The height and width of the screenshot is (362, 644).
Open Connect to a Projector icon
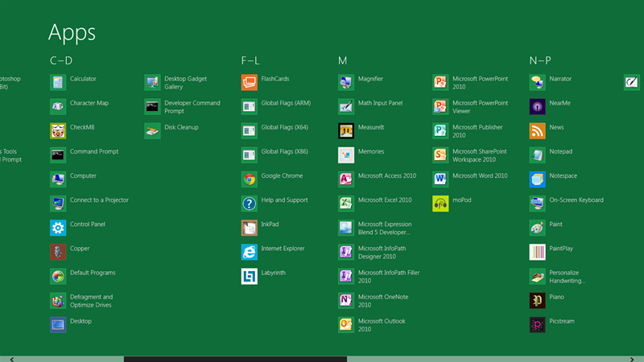coord(58,204)
